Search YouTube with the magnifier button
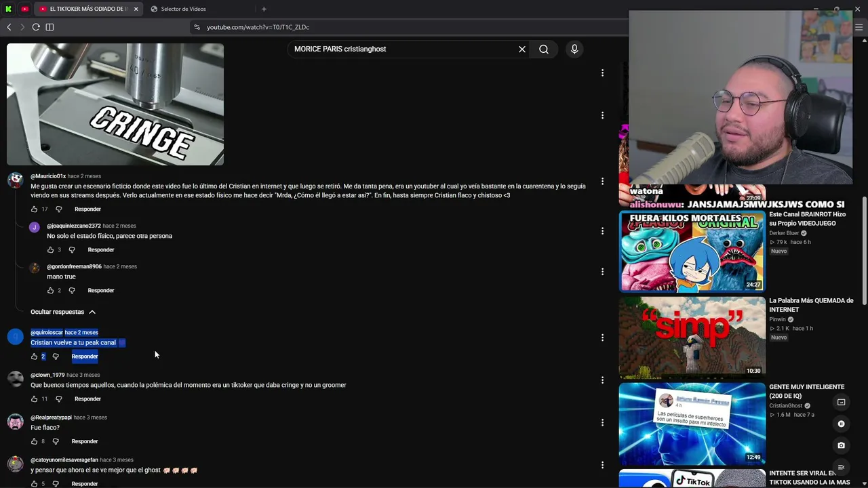The width and height of the screenshot is (868, 488). point(544,49)
